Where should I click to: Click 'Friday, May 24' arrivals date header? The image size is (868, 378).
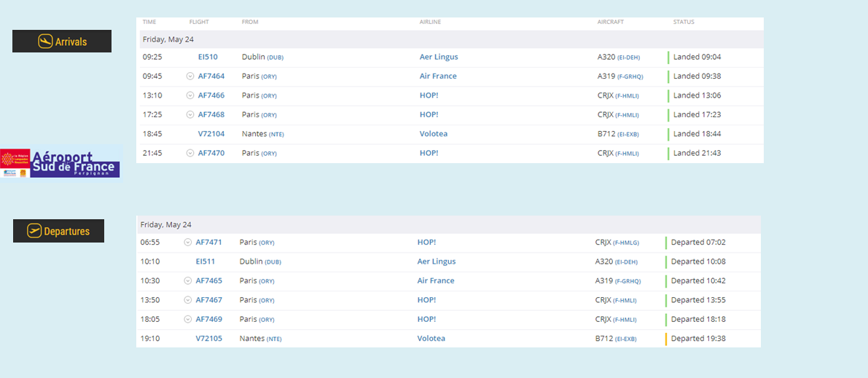tap(168, 39)
